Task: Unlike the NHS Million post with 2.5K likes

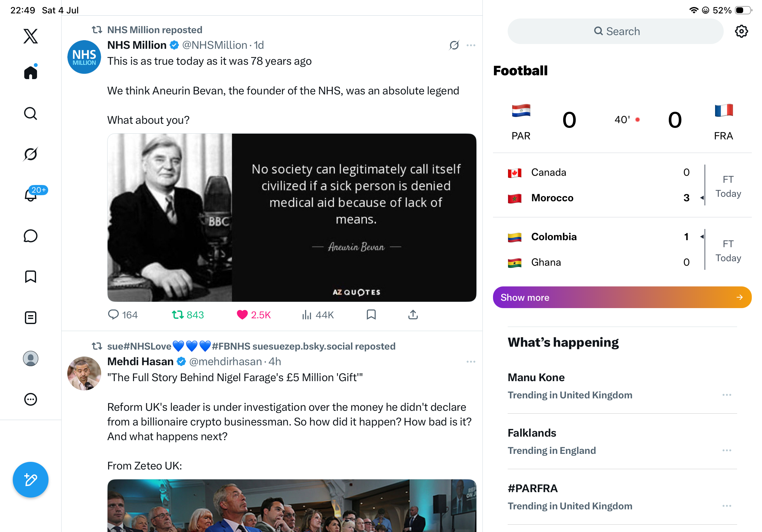Action: coord(254,315)
